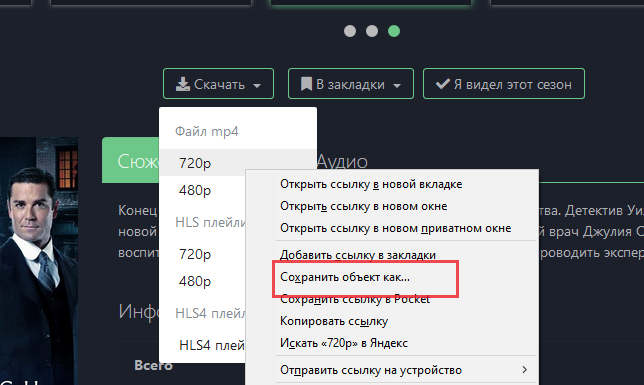Image resolution: width=644 pixels, height=385 pixels.
Task: Select the green active carousel dot
Action: click(394, 31)
